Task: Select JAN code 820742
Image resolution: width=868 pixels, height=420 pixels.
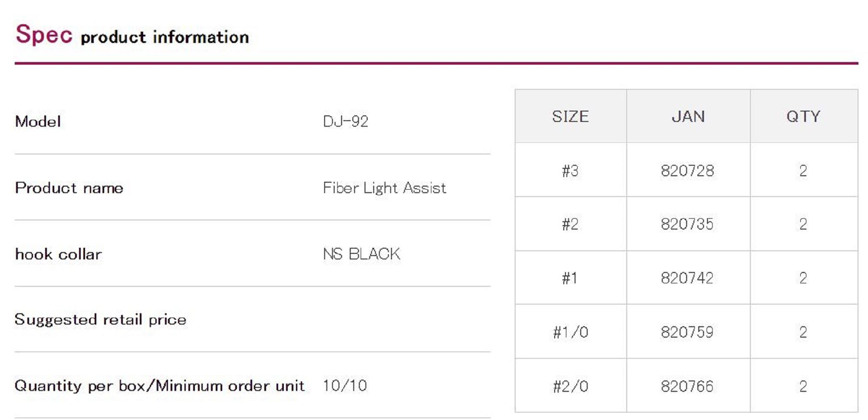Action: tap(687, 278)
